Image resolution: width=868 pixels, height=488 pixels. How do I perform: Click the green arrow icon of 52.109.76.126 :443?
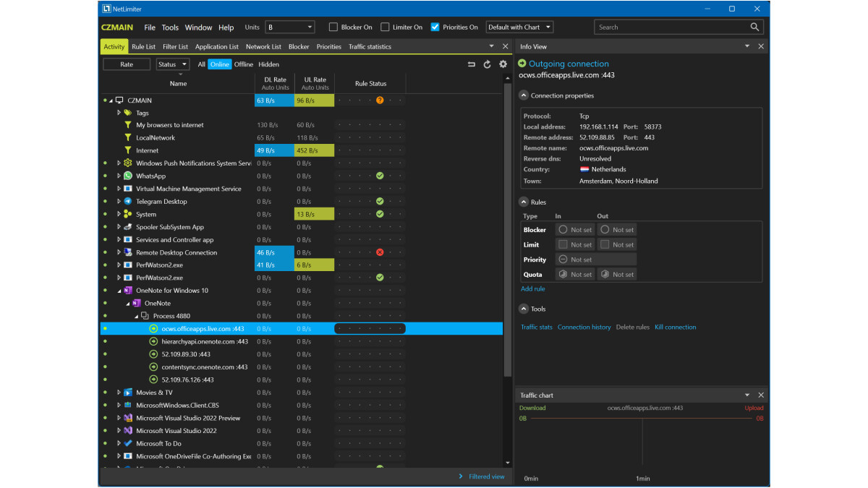(x=153, y=380)
